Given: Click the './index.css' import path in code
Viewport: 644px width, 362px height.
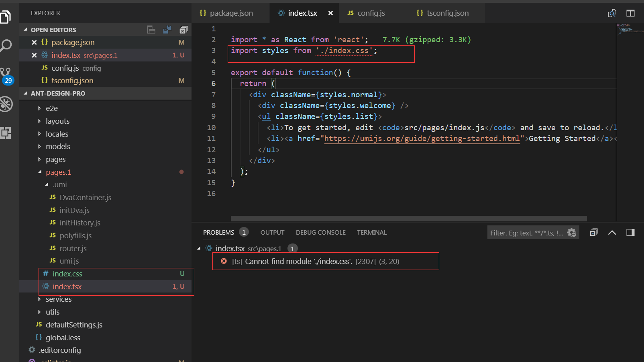Looking at the screenshot, I should (x=345, y=51).
